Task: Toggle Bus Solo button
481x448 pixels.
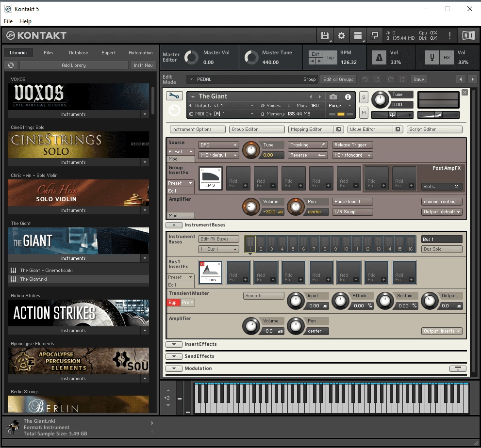Action: 442,249
